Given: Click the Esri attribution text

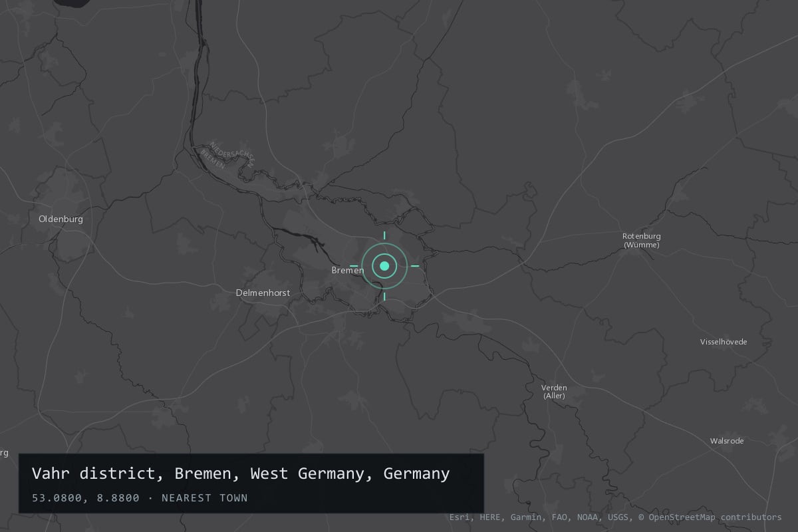Looking at the screenshot, I should [460, 517].
